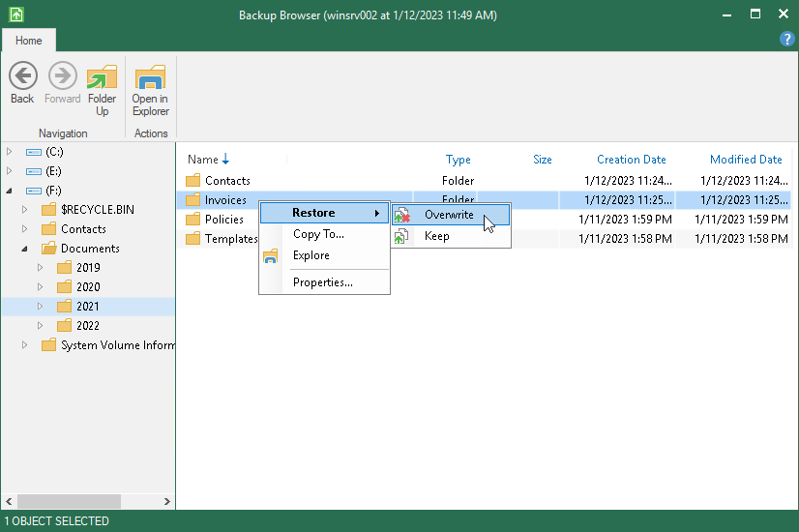Select Overwrite in the Restore submenu
799x532 pixels.
451,215
